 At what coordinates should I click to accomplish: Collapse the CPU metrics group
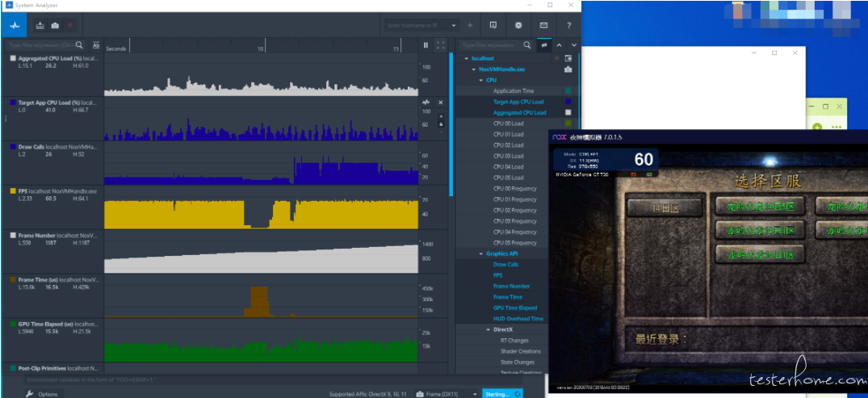point(481,80)
